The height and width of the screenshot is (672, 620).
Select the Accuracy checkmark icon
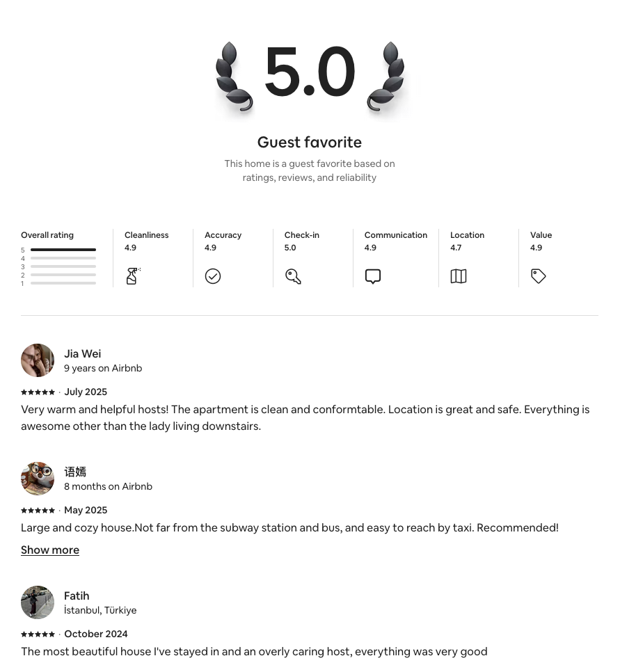(x=213, y=276)
